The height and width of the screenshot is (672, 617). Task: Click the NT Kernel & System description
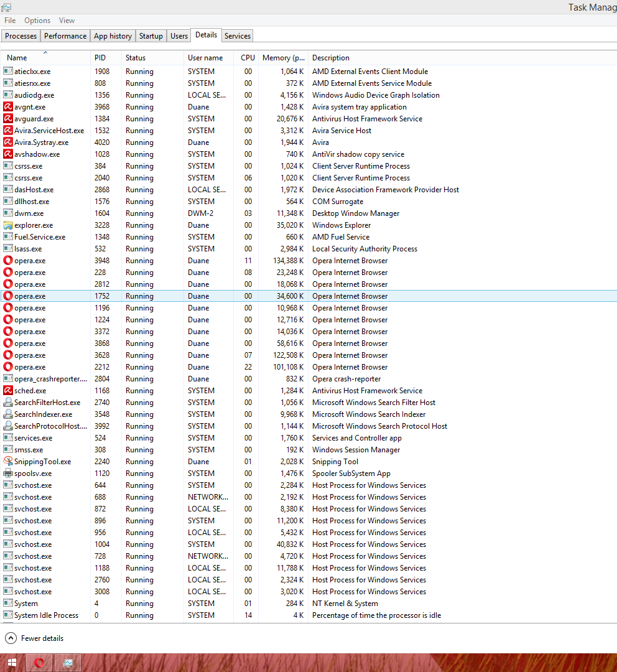pyautogui.click(x=345, y=604)
